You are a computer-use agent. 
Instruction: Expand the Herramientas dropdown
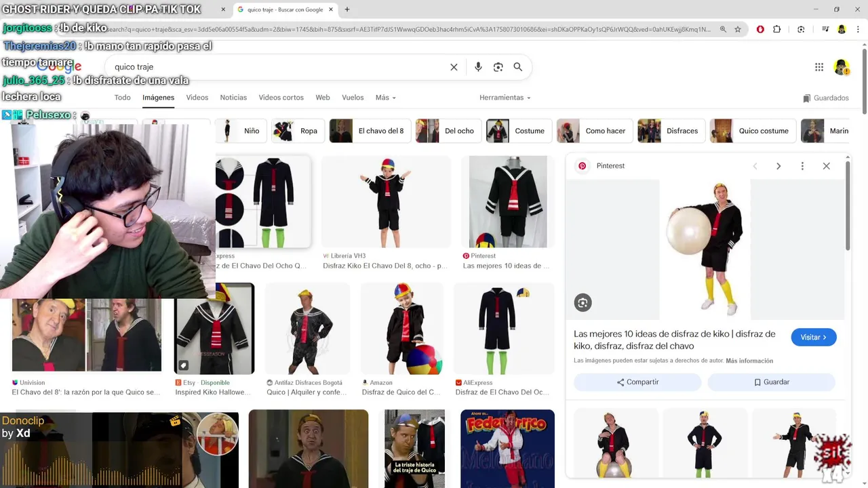[505, 98]
